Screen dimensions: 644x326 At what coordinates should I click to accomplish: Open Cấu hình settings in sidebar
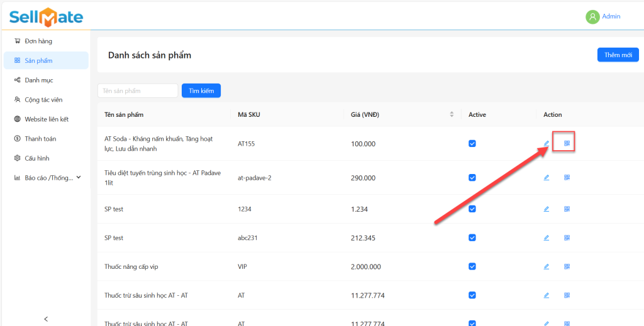[37, 158]
